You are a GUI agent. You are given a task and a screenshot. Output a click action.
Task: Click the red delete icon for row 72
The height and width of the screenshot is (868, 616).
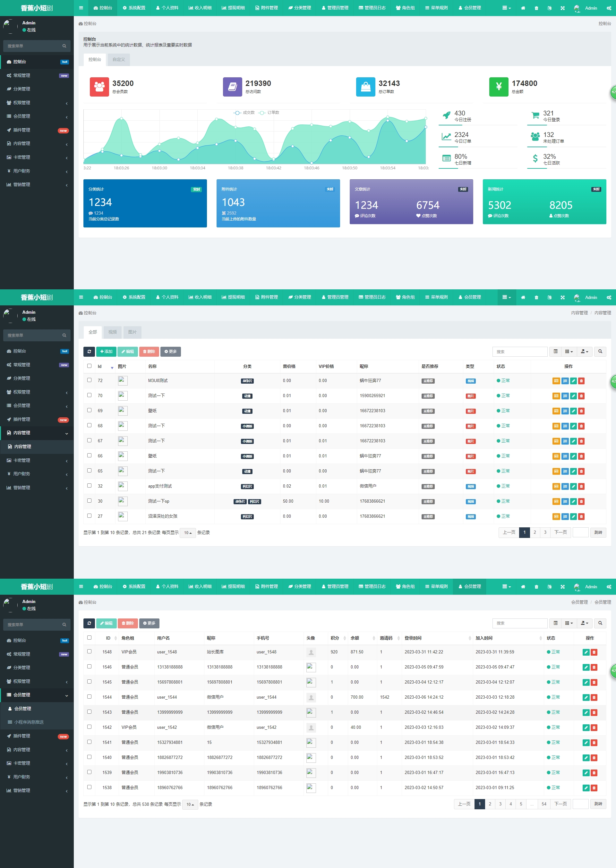[x=581, y=381]
